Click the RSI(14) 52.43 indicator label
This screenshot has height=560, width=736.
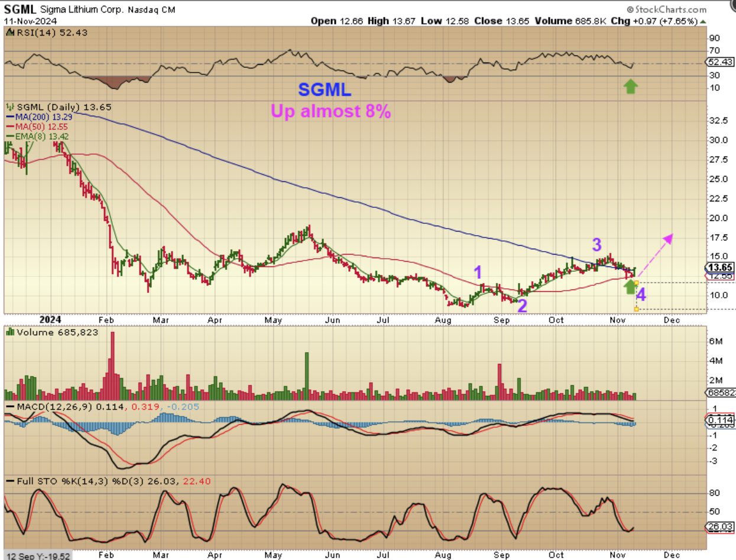51,32
